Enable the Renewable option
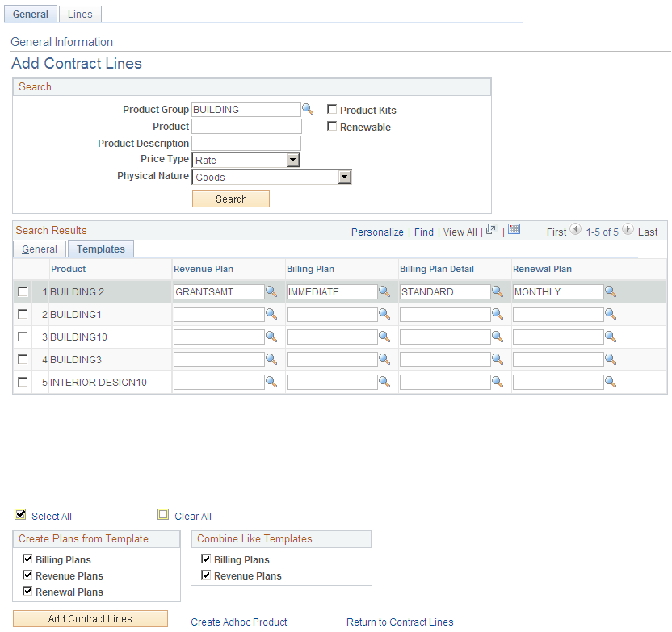672x632 pixels. point(332,127)
